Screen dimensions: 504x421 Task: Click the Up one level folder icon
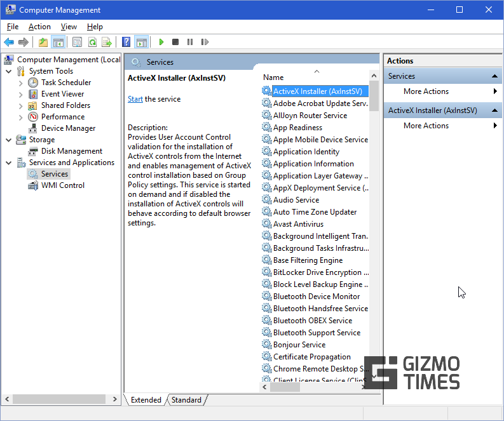[x=43, y=42]
